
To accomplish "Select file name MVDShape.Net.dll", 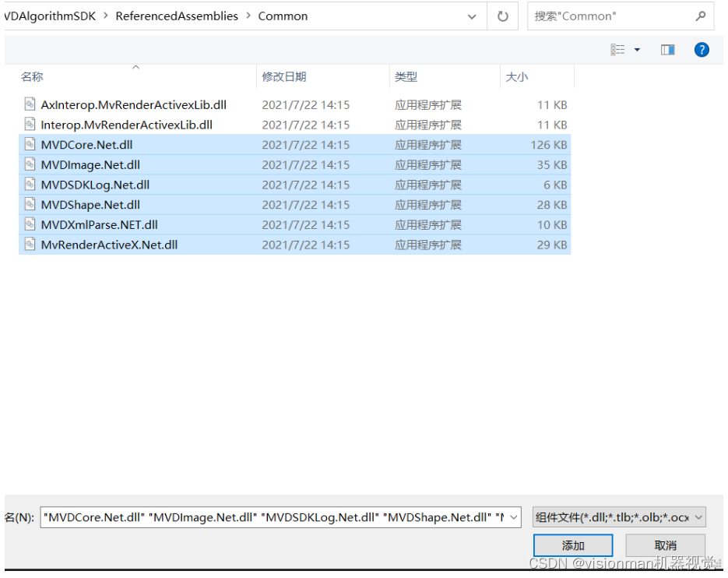I will (90, 205).
